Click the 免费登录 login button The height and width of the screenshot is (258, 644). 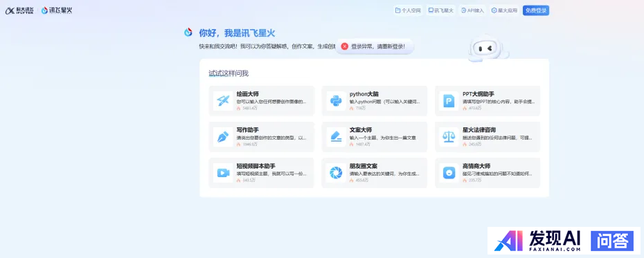click(x=536, y=10)
